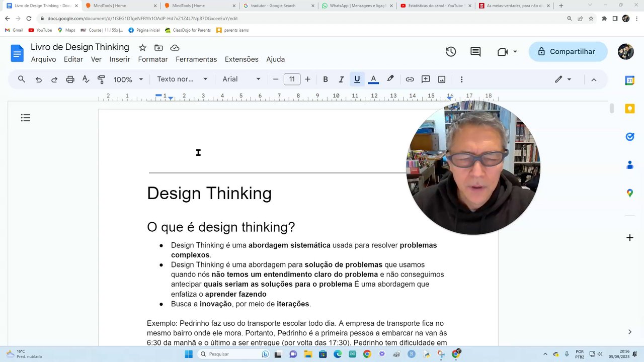This screenshot has width=644, height=362.
Task: Toggle bold formatting
Action: (326, 79)
